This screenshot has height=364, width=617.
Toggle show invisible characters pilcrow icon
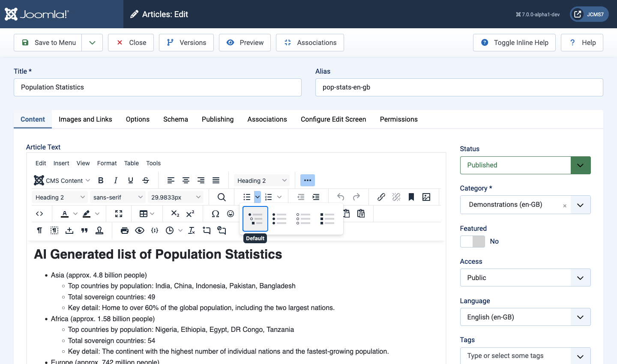[39, 230]
